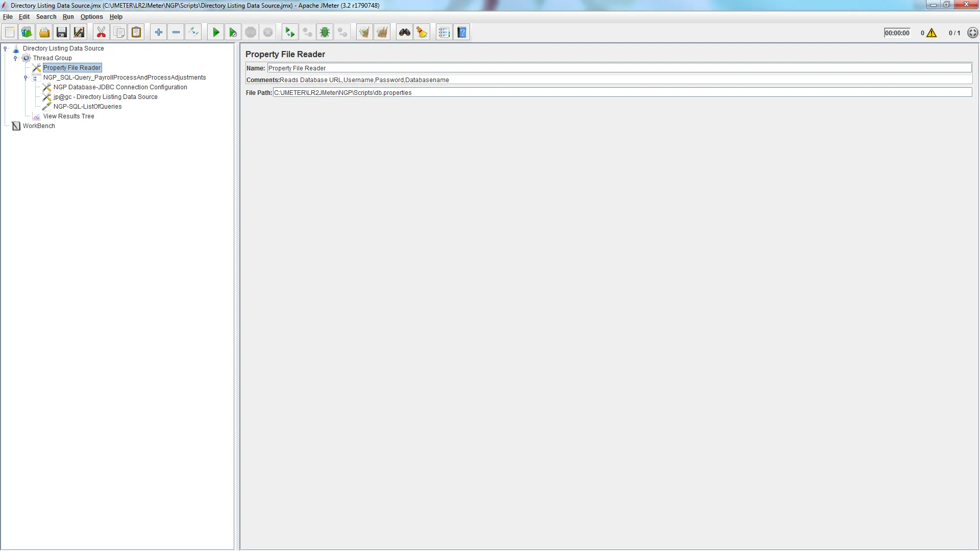Click the Start (green play) toolbar icon

click(x=216, y=33)
